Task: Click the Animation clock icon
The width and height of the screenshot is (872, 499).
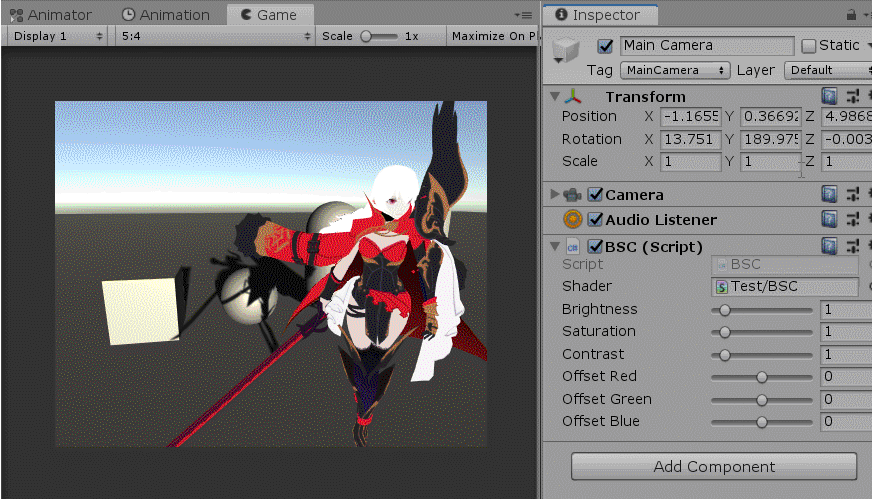Action: point(128,14)
